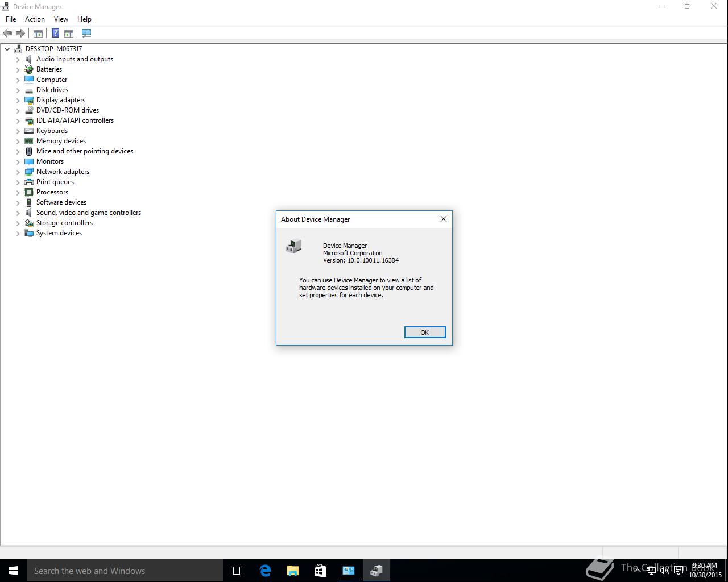Click the Storage controllers category icon

coord(29,223)
